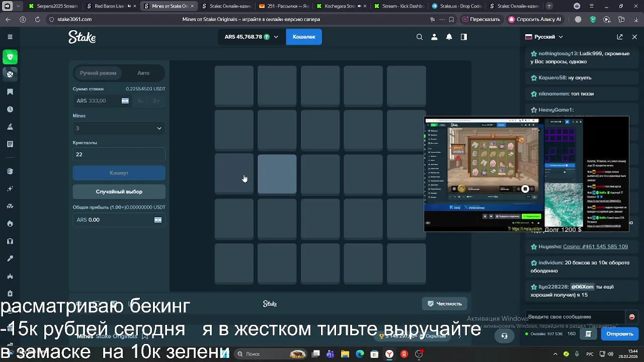Image resolution: width=644 pixels, height=362 pixels.
Task: Open Yandex Browser on the taskbar
Action: coord(389,354)
